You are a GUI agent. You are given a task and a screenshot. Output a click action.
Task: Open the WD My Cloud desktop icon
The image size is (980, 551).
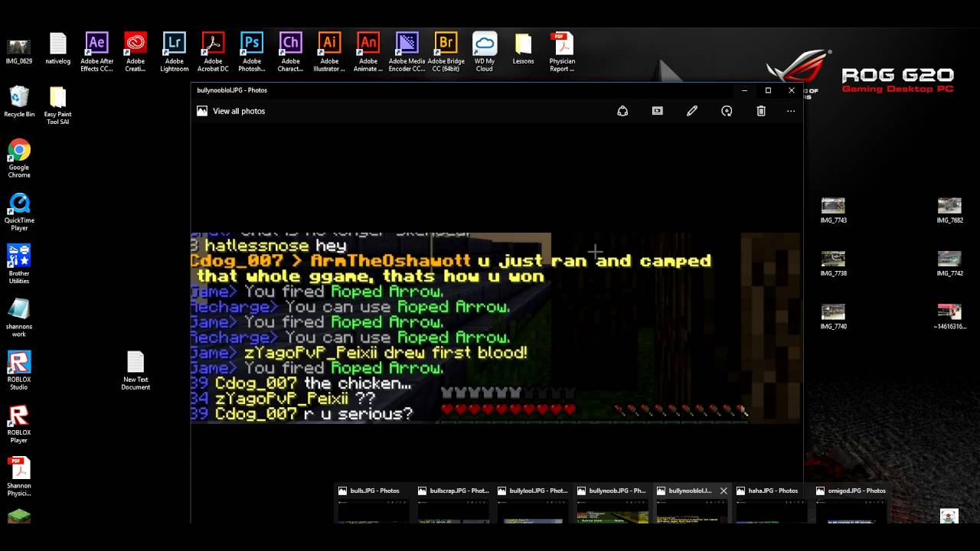[x=485, y=52]
